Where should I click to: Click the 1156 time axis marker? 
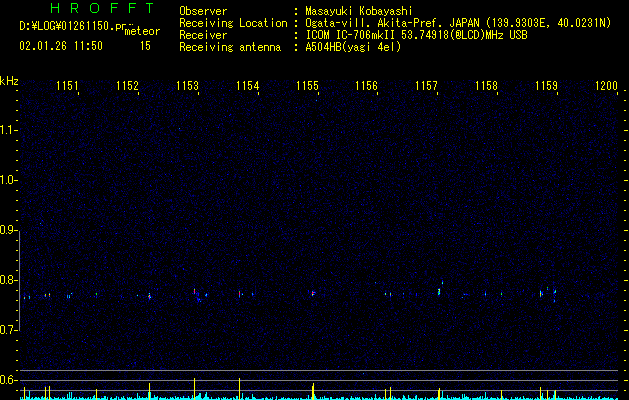pyautogui.click(x=367, y=86)
